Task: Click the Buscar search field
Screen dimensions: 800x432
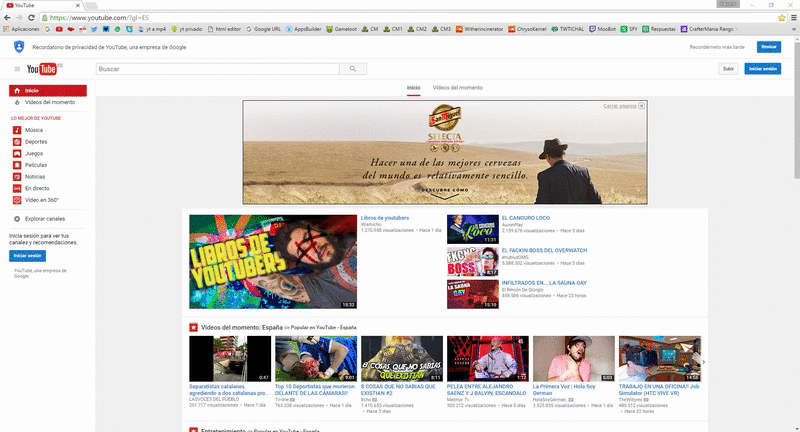Action: 217,69
